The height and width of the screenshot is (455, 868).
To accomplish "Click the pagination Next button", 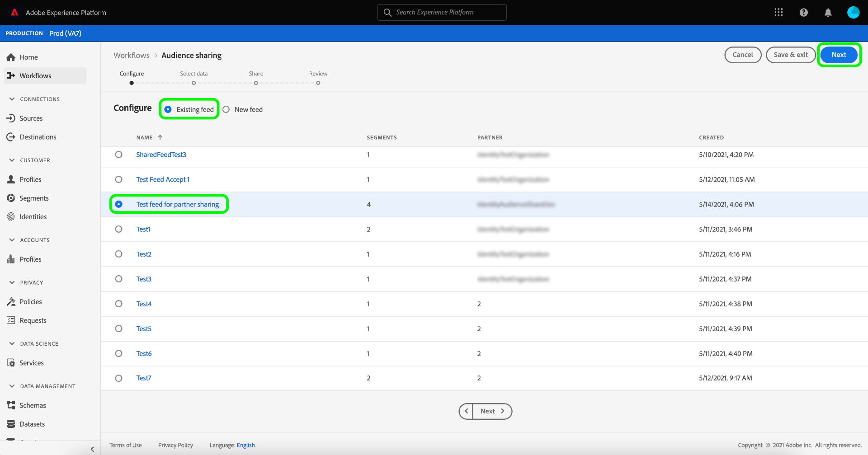I will [x=492, y=411].
